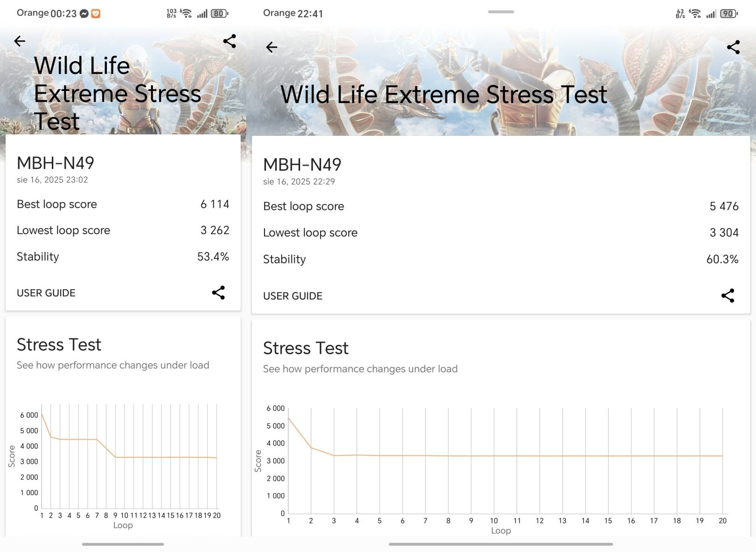Tap the performance subtitle in the 00:23 screenshot
The width and height of the screenshot is (756, 552).
113,365
